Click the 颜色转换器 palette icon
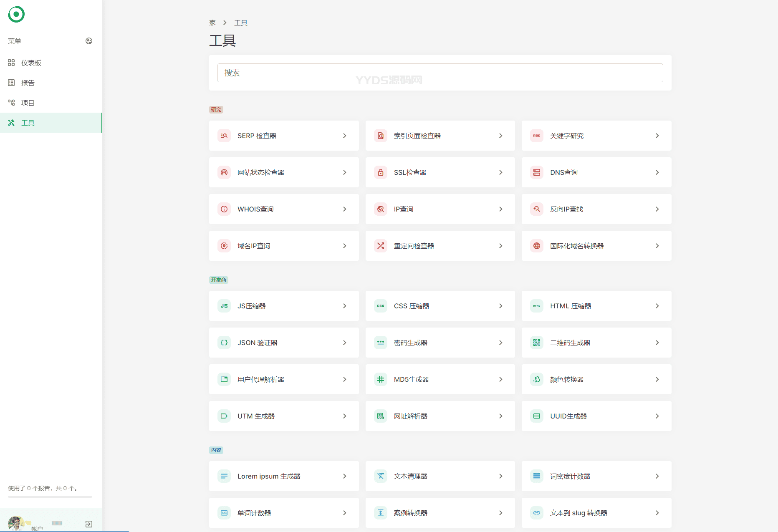The height and width of the screenshot is (532, 778). [x=537, y=379]
